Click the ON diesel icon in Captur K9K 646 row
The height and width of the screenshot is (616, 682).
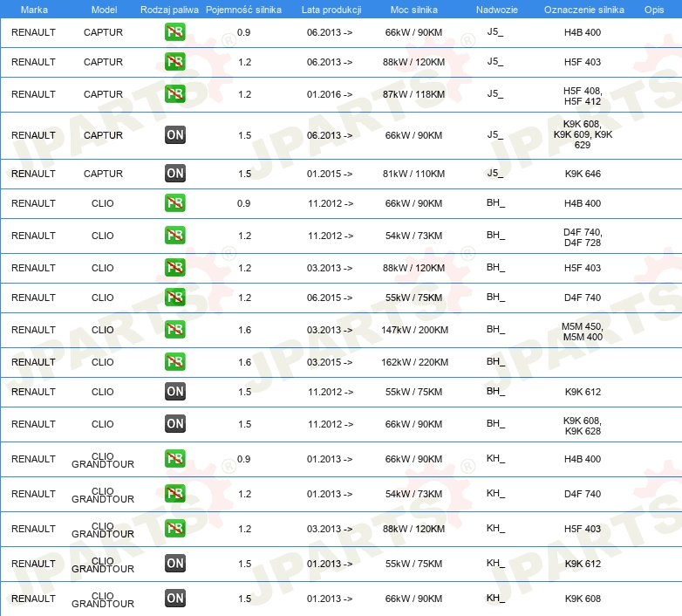[175, 174]
